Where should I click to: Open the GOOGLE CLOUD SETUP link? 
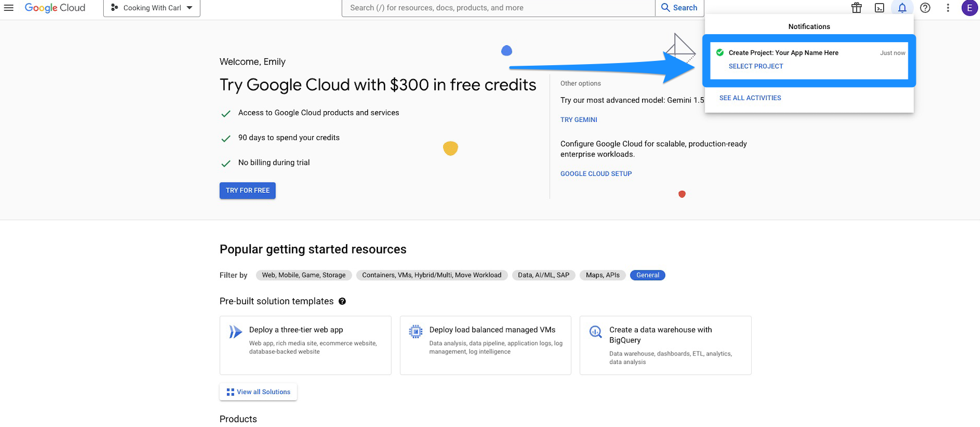pyautogui.click(x=596, y=174)
